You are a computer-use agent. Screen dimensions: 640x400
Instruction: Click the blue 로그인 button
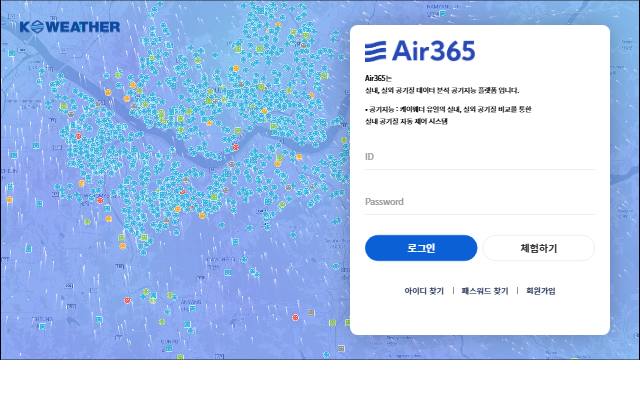[x=421, y=248]
